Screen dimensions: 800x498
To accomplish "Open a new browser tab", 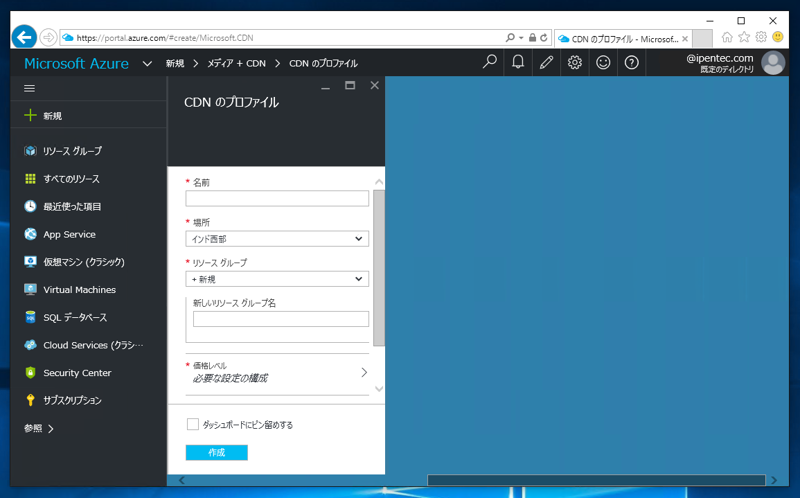I will (x=703, y=38).
